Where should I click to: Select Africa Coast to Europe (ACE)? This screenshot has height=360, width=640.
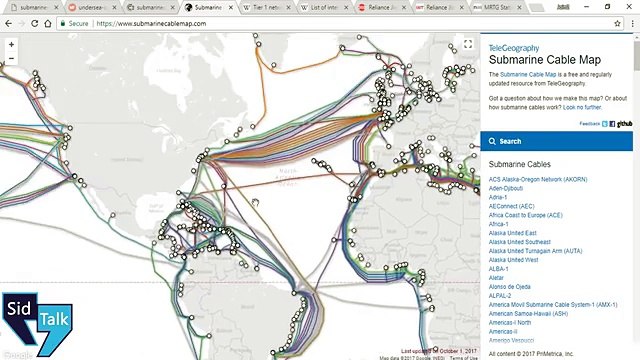pos(526,215)
